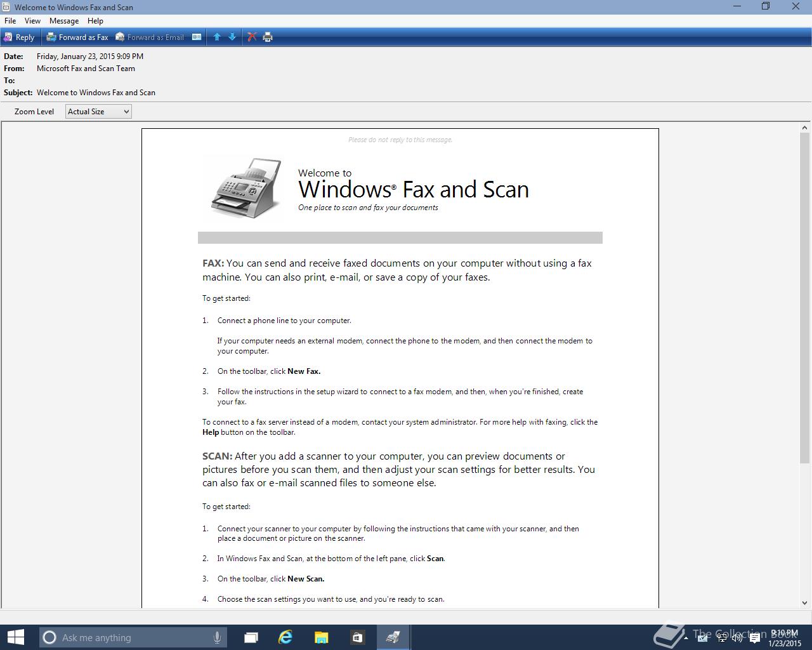
Task: Click the vertical scrollbar down arrow
Action: [x=804, y=603]
